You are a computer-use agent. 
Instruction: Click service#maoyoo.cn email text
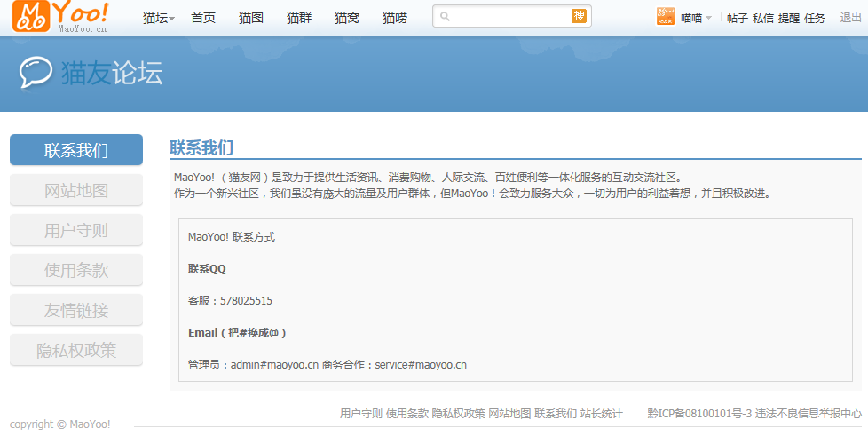[x=421, y=365]
